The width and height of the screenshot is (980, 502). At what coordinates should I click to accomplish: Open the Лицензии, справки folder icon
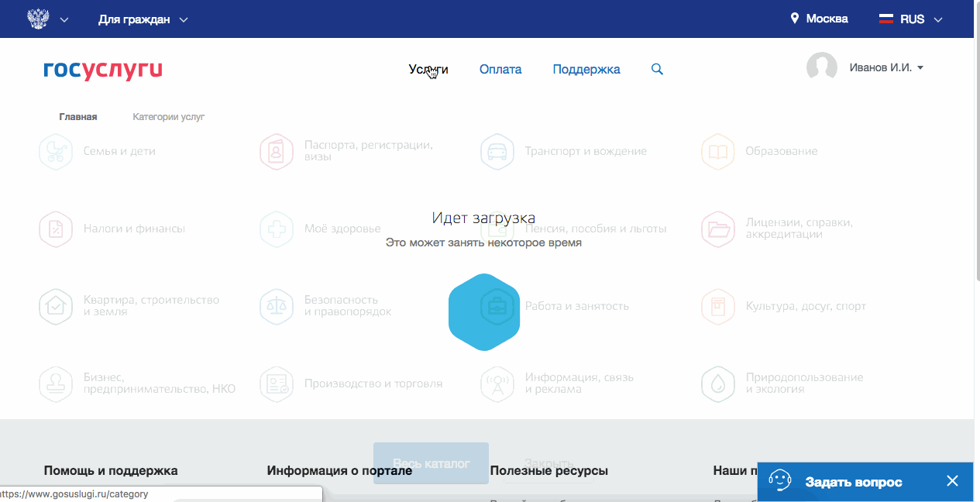pyautogui.click(x=718, y=229)
